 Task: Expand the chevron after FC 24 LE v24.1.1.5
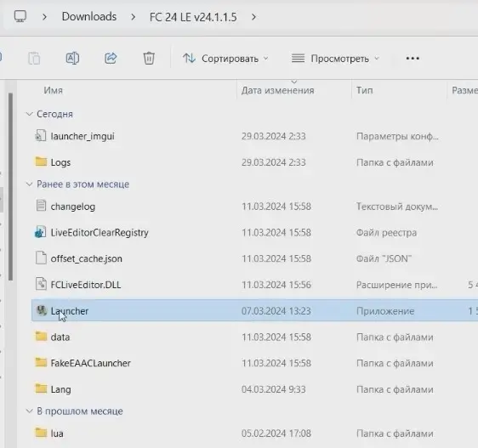(x=253, y=17)
